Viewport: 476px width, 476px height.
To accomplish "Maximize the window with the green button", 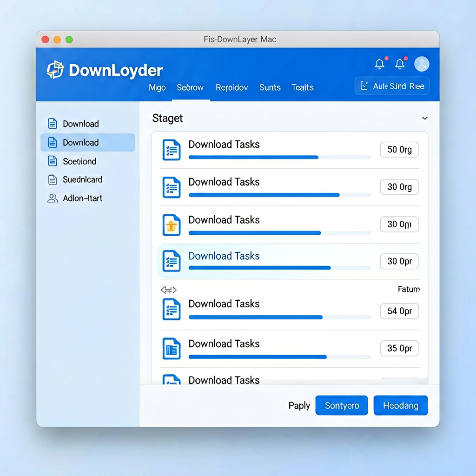I will pyautogui.click(x=69, y=40).
